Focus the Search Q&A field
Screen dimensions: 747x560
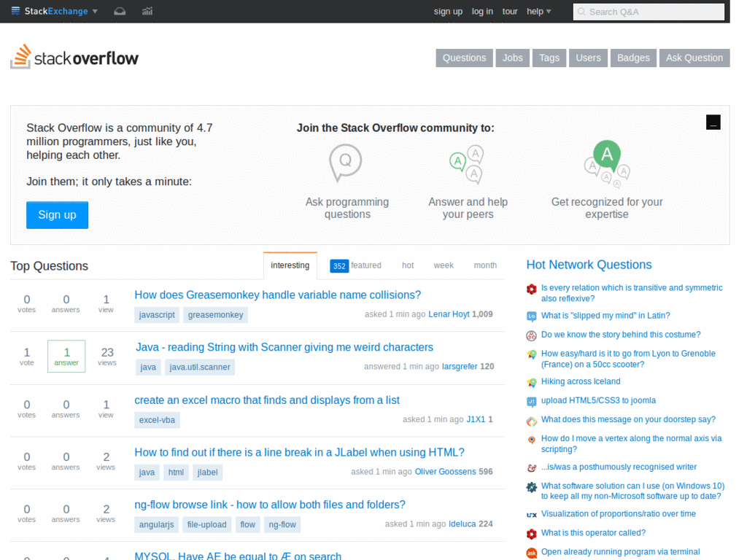coord(649,12)
